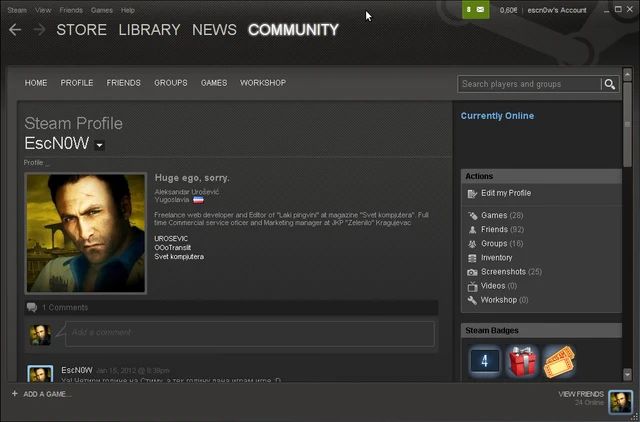Click the Profile breadcrumb text
The height and width of the screenshot is (422, 640).
33,162
